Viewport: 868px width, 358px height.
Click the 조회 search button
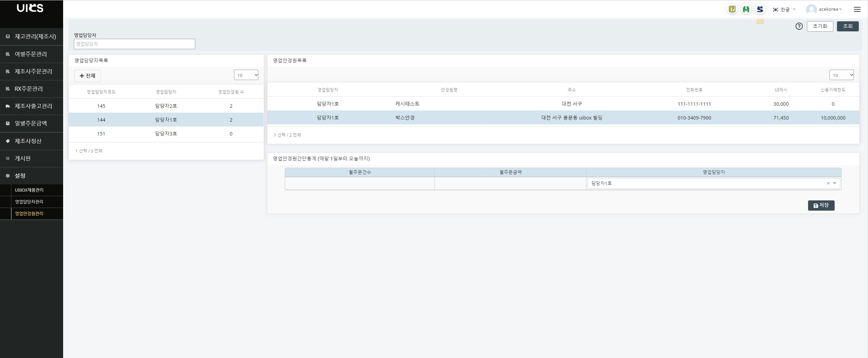click(848, 26)
